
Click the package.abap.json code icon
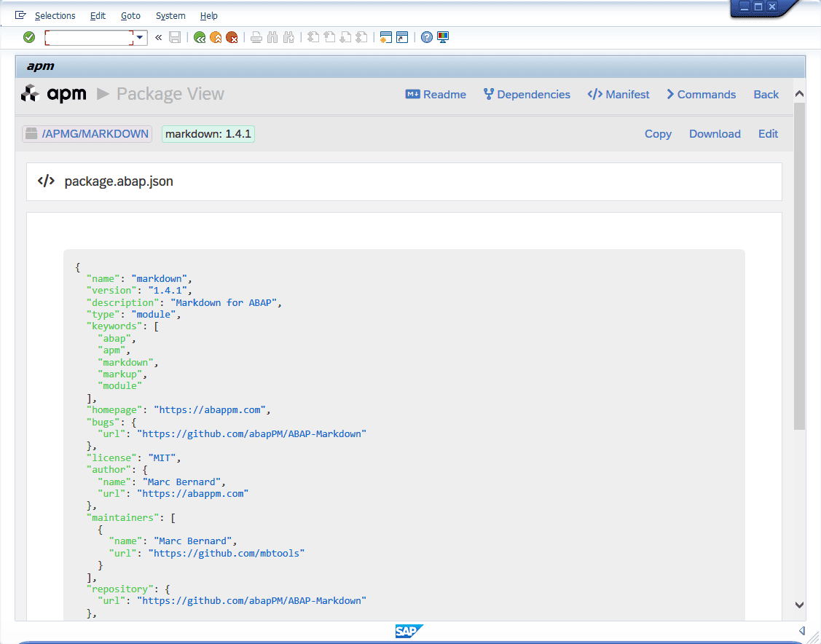[46, 181]
